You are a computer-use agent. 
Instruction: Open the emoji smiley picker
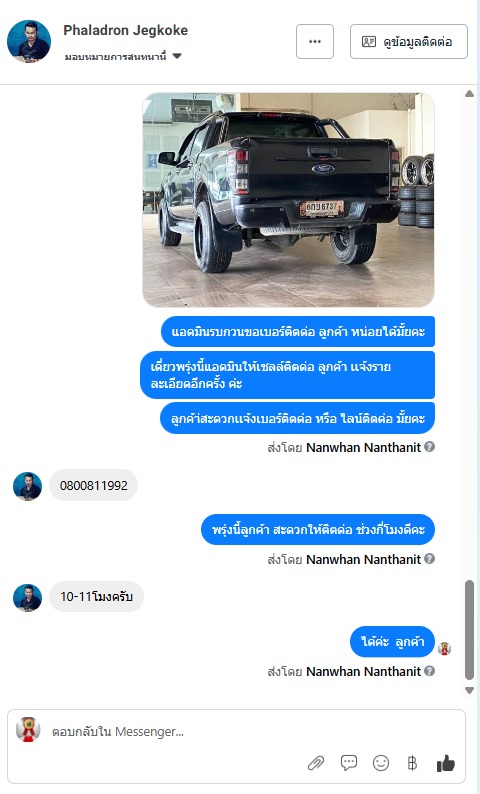pos(381,763)
